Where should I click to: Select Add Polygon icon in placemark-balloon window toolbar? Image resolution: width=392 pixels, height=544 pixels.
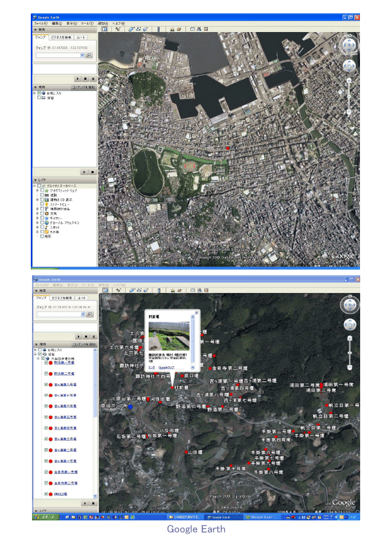pos(132,290)
